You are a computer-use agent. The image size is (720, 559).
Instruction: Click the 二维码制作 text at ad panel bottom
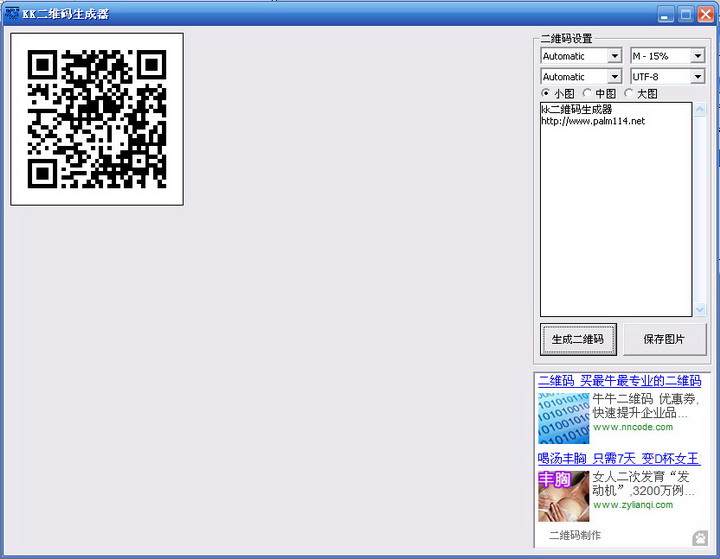click(575, 536)
